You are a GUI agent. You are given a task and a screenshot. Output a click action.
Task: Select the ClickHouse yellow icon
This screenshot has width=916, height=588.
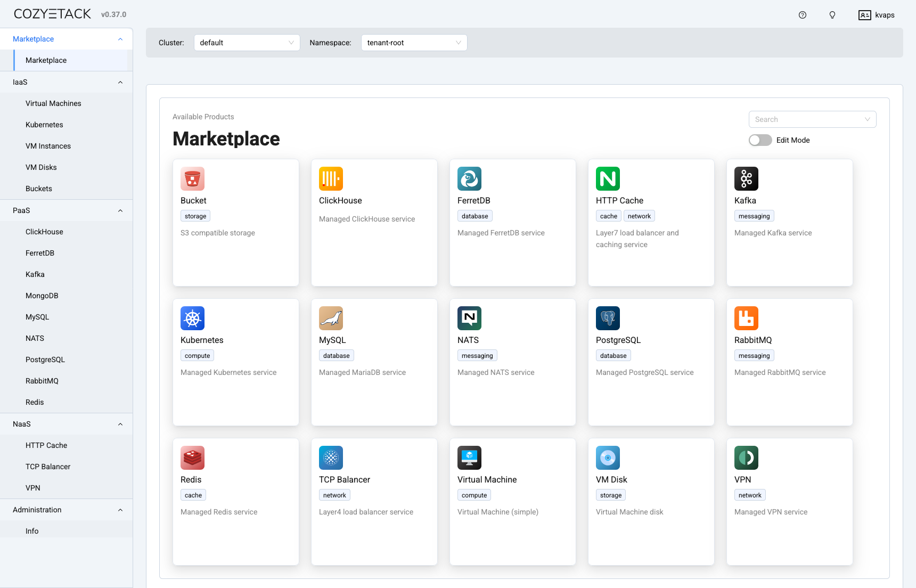coord(331,179)
